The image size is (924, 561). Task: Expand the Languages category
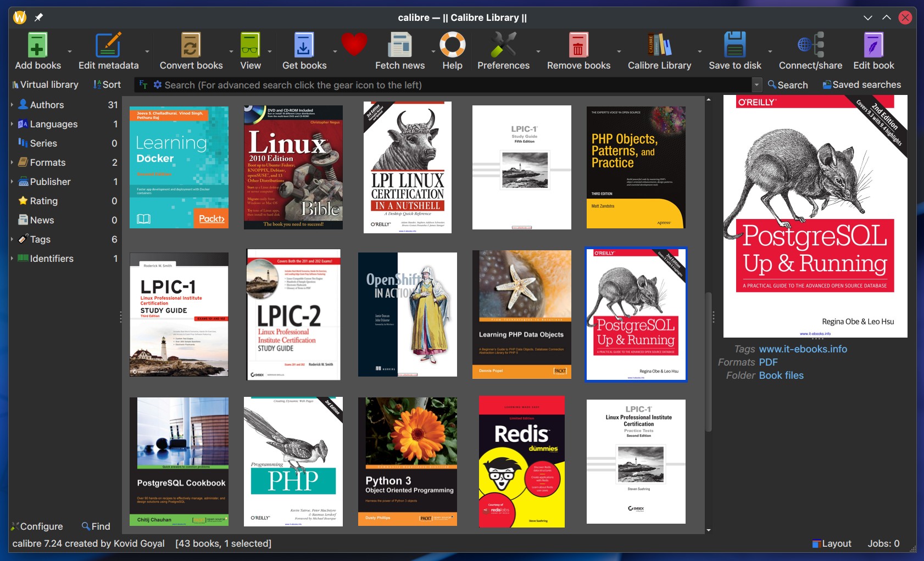(x=12, y=124)
